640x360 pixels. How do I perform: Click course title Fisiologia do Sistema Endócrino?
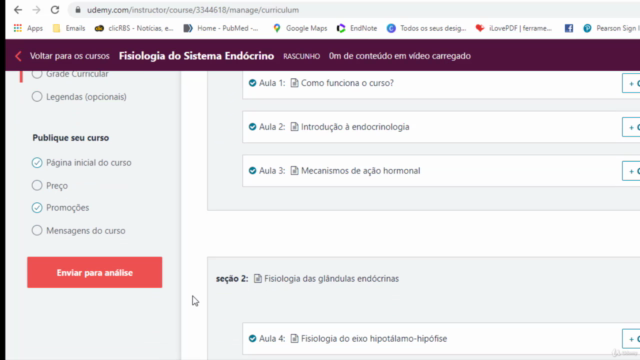coord(196,56)
